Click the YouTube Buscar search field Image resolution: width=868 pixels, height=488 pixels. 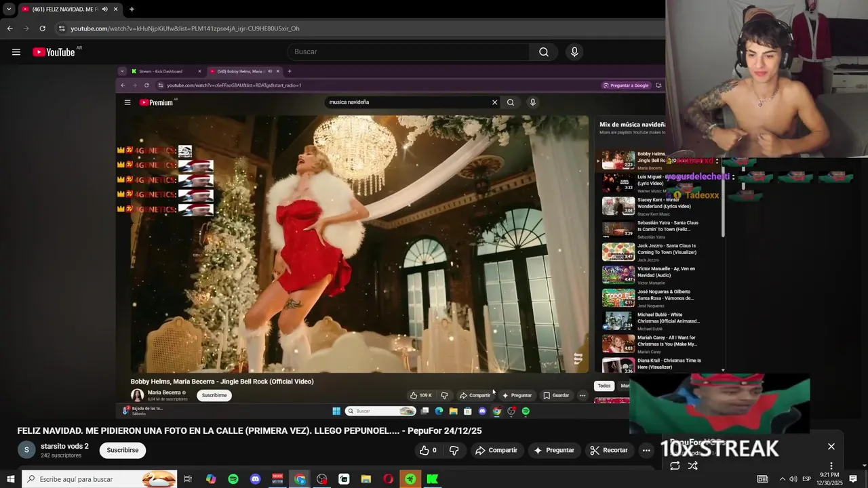409,52
